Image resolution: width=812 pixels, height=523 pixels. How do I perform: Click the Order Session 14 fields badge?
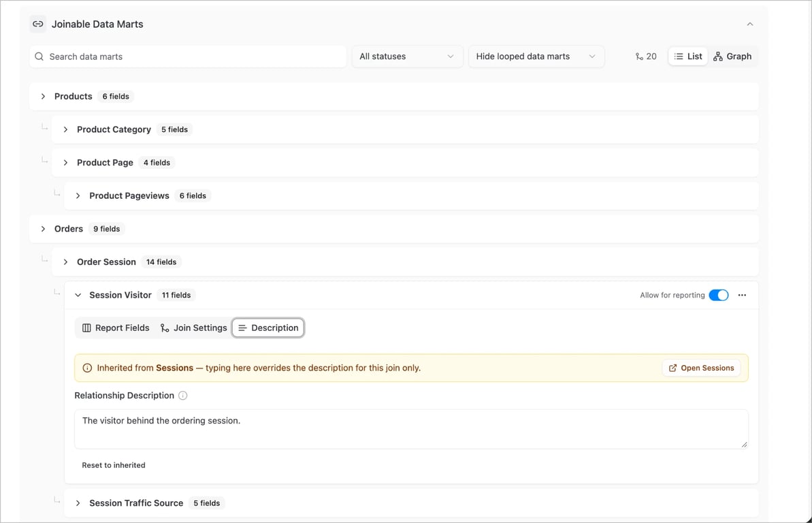pyautogui.click(x=161, y=262)
